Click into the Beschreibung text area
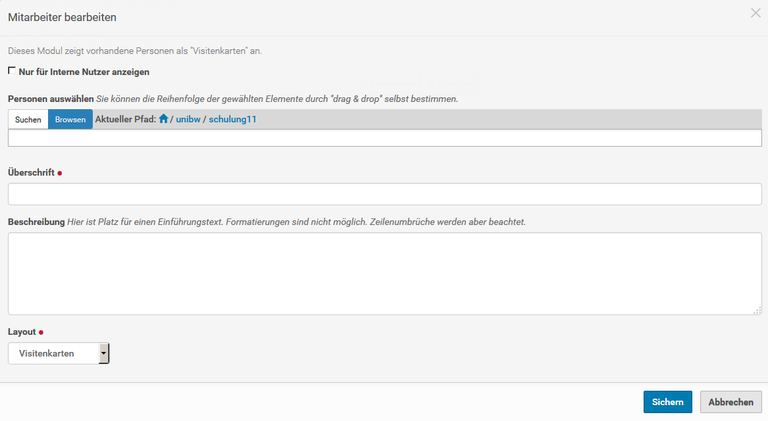 (x=384, y=273)
